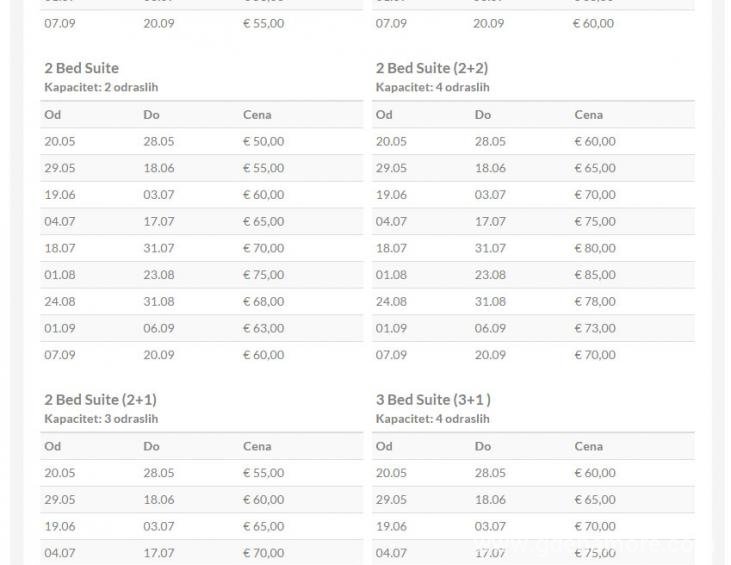Select the € 68,00 price row in 2 Bed Suite
The width and height of the screenshot is (731, 565).
(x=201, y=302)
